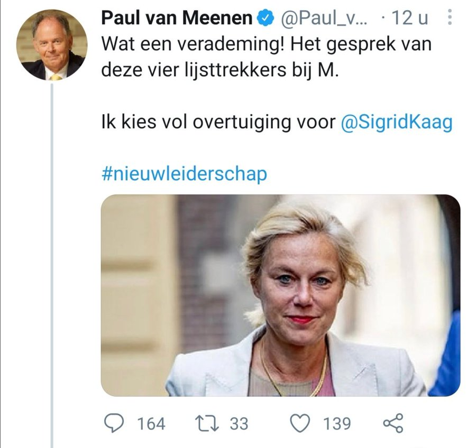Screen dimensions: 476x448
Task: Click the text 'deze vier lijsttrekkers bij M.'
Action: pos(218,70)
